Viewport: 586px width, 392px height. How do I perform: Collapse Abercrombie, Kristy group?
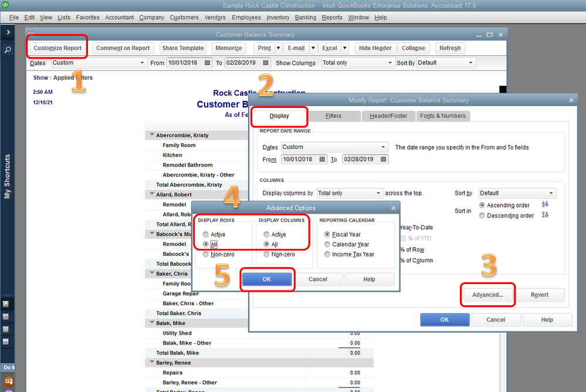coord(152,134)
